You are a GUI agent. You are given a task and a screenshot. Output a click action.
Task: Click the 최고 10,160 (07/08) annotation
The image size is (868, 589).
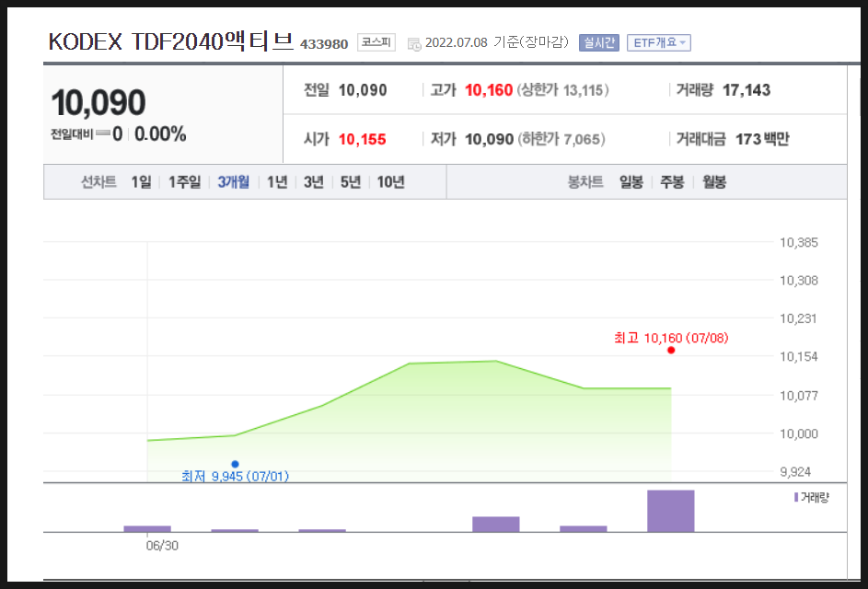click(x=671, y=338)
